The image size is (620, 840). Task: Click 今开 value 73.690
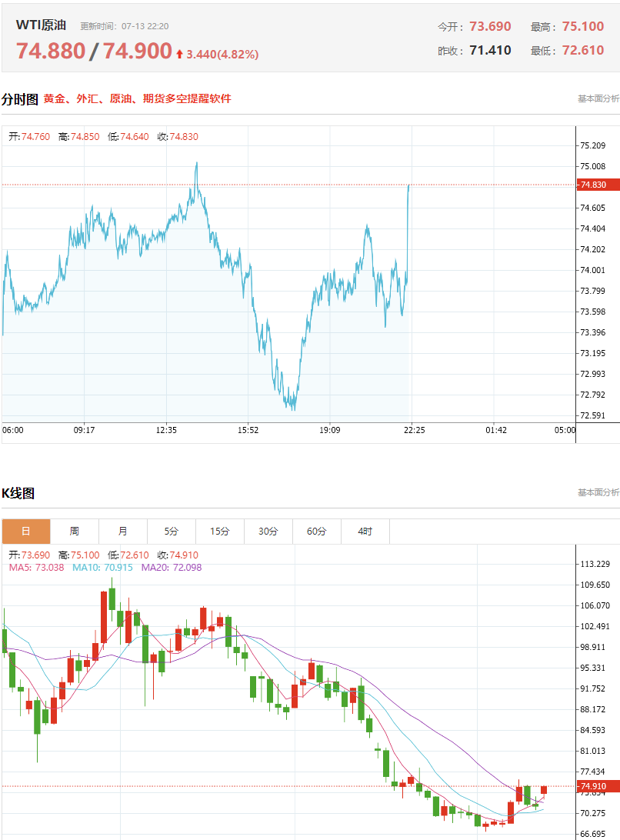point(490,26)
